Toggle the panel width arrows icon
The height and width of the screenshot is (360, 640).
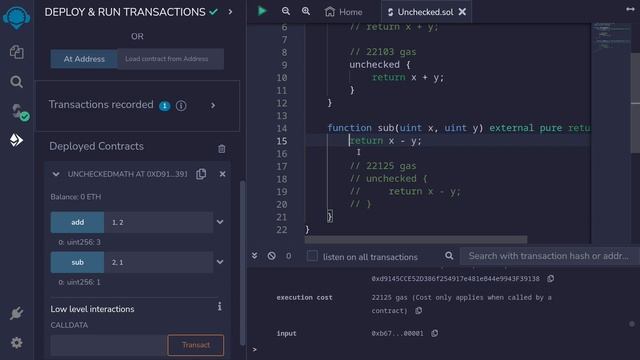pos(630,9)
